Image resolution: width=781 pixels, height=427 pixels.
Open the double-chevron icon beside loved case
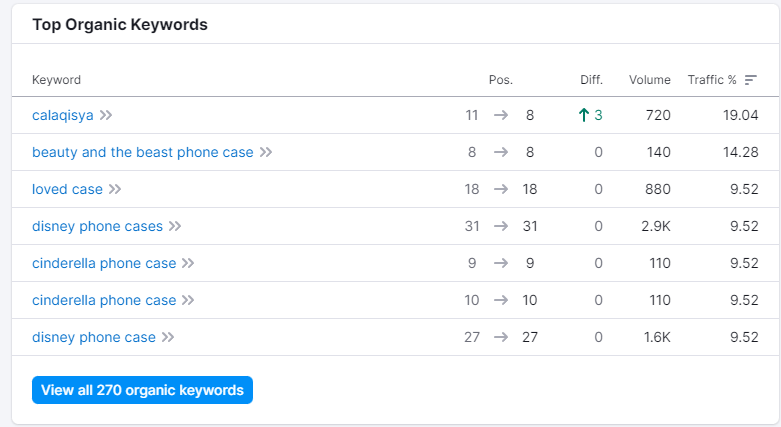coord(115,190)
